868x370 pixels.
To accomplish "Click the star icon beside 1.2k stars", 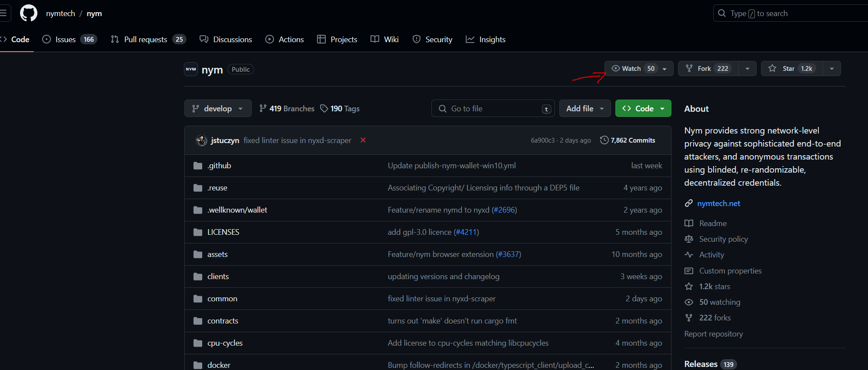I will (x=689, y=286).
